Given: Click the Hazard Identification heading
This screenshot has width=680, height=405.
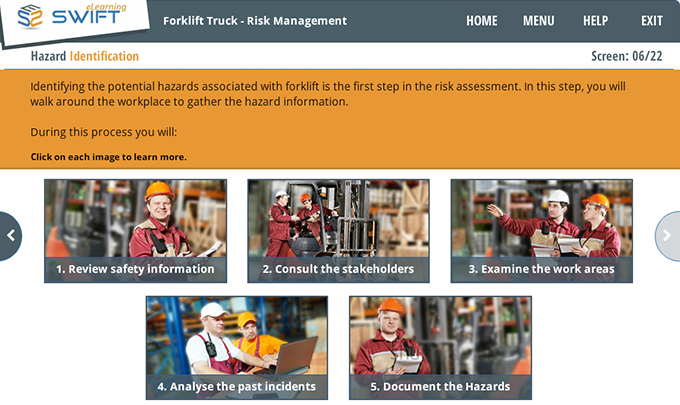Looking at the screenshot, I should [85, 56].
